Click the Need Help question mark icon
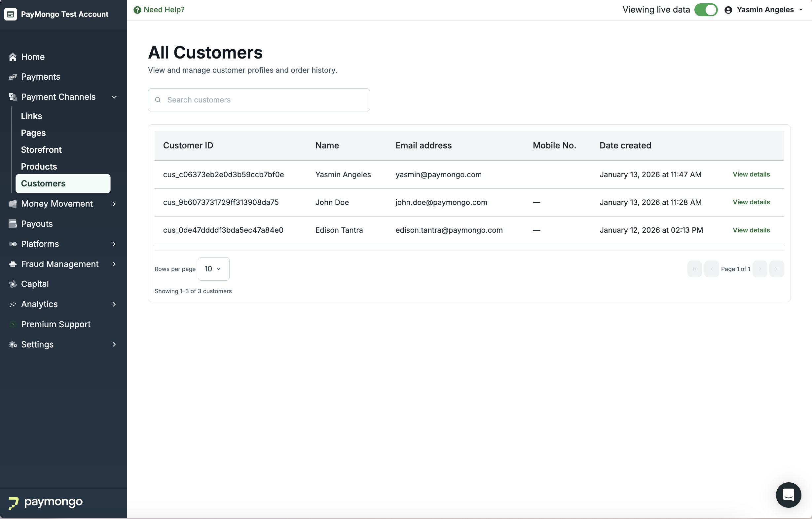The image size is (812, 519). point(137,10)
